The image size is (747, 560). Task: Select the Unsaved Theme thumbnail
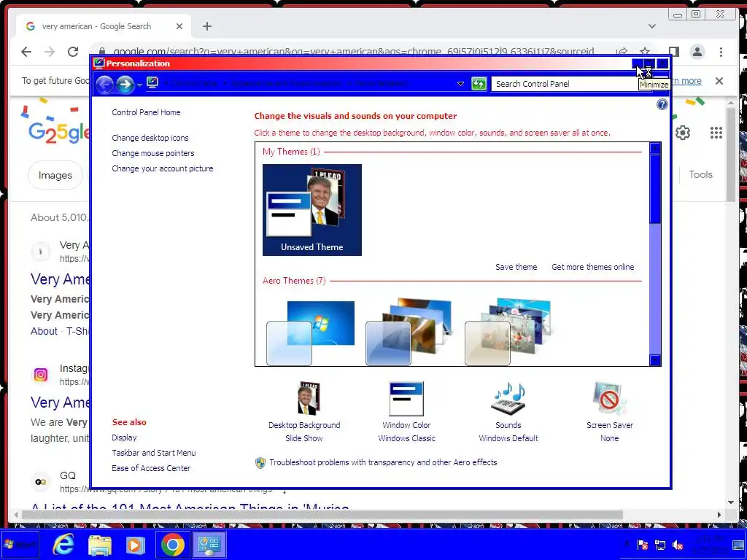(312, 209)
